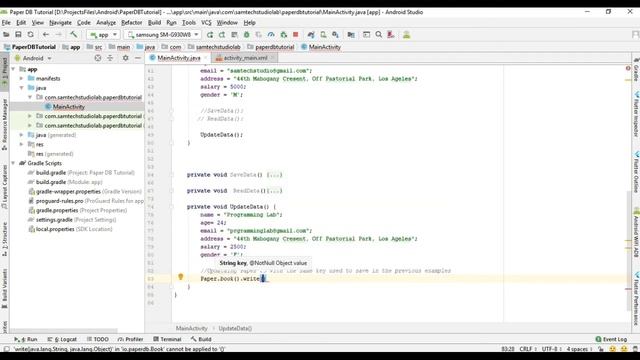This screenshot has height=360, width=640.
Task: Open the File menu
Action: (6, 22)
